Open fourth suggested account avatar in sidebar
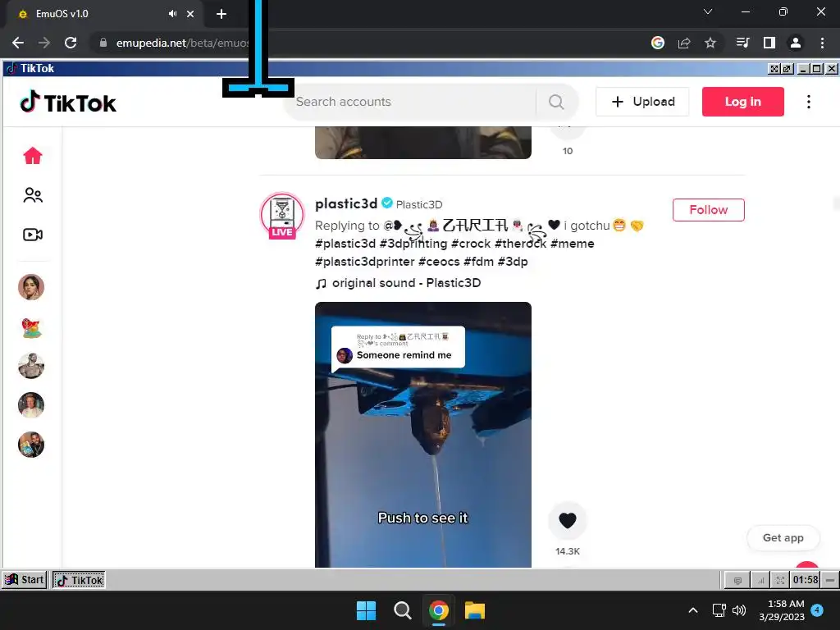This screenshot has width=840, height=630. click(x=31, y=405)
